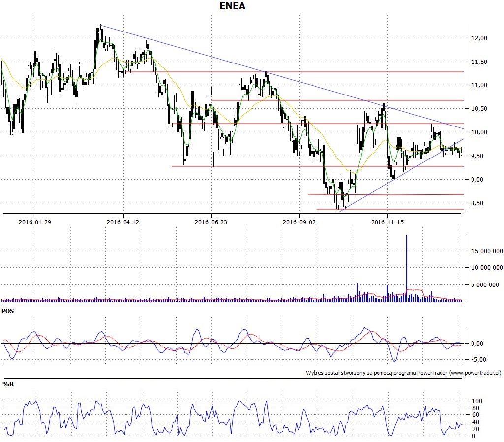Click the 40 label on %R axis
The height and width of the screenshot is (442, 504).
[x=475, y=422]
